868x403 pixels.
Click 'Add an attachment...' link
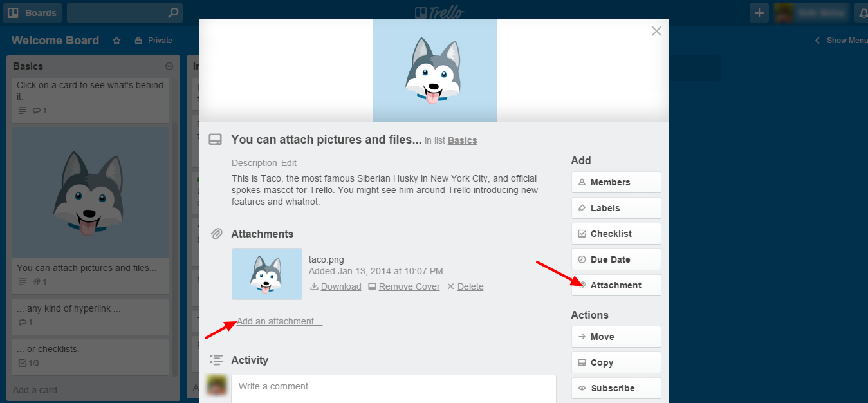pyautogui.click(x=279, y=321)
